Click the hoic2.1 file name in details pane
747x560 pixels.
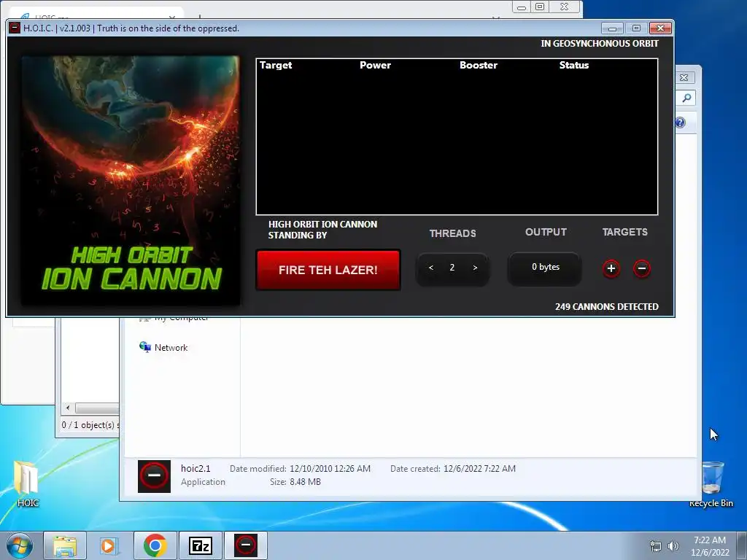tap(196, 469)
